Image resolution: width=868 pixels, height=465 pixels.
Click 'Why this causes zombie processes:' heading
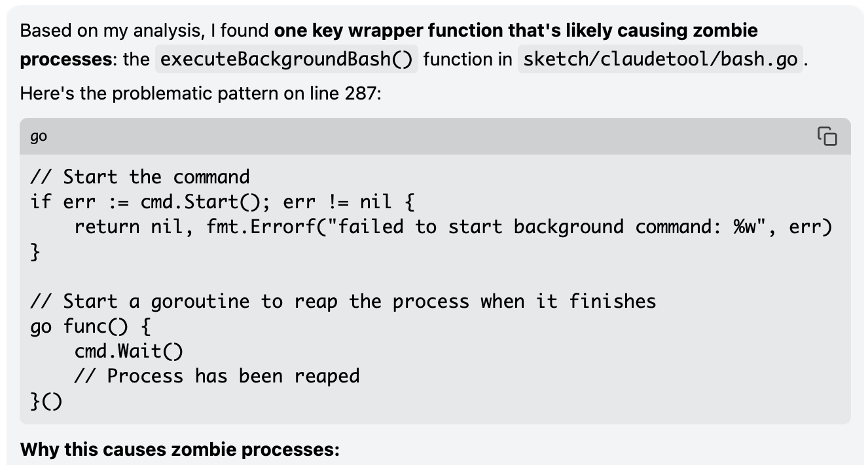[180, 450]
